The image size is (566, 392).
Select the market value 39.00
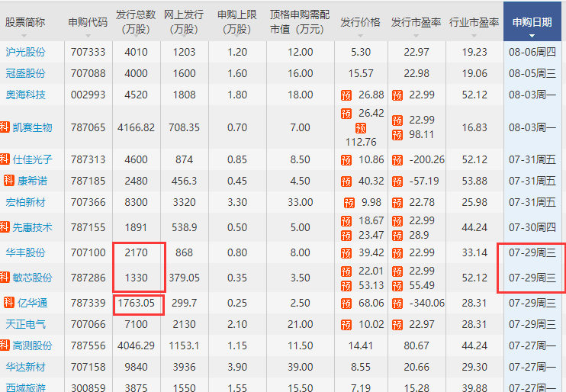[x=300, y=367]
